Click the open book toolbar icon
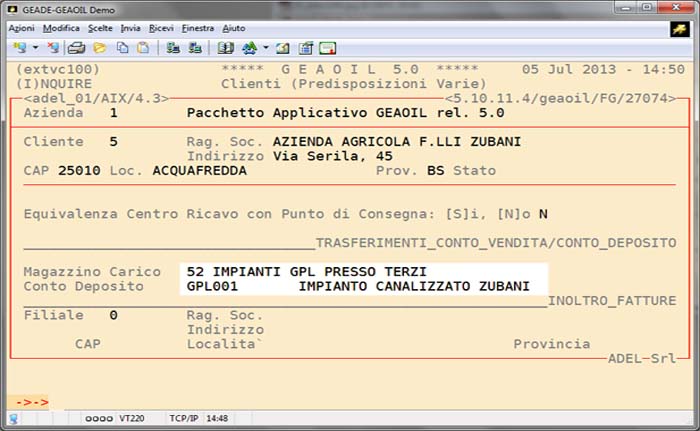 coord(226,47)
